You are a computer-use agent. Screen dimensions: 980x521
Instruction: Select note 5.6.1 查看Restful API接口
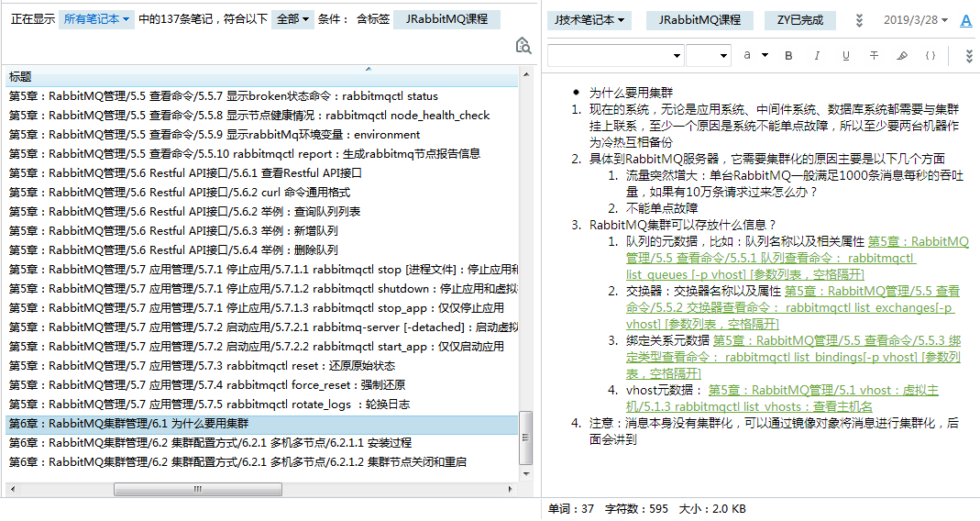[262, 173]
